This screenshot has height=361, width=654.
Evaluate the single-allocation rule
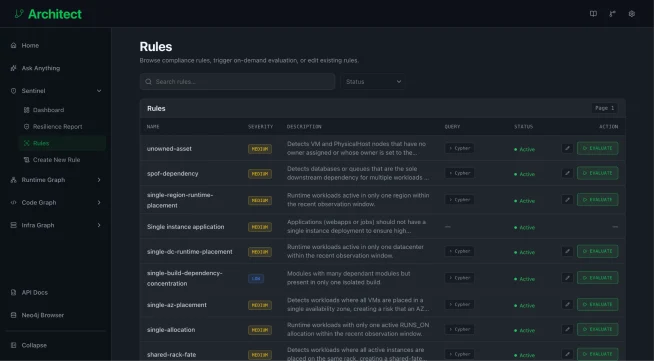[x=597, y=329]
